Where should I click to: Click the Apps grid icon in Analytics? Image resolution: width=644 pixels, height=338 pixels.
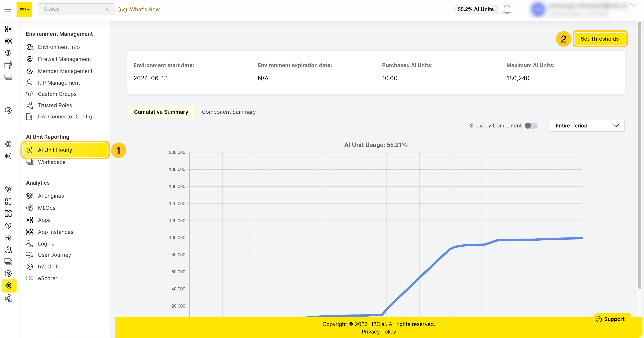[30, 220]
